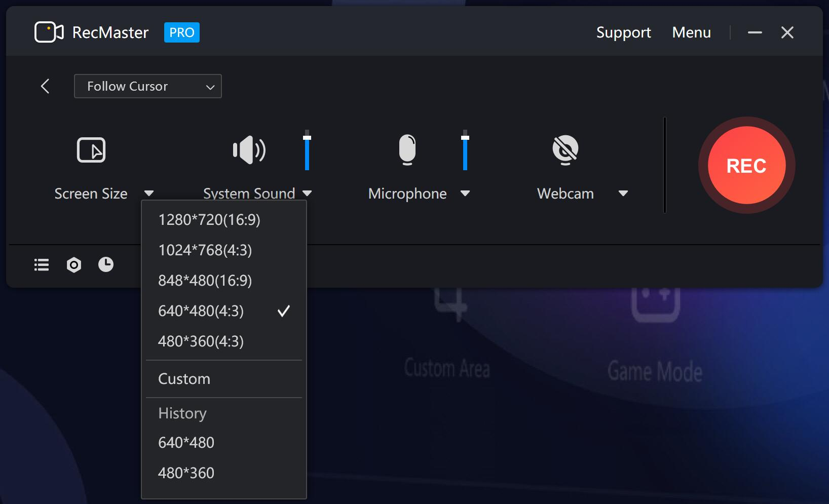
Task: Click the History heading in menu
Action: (x=182, y=413)
